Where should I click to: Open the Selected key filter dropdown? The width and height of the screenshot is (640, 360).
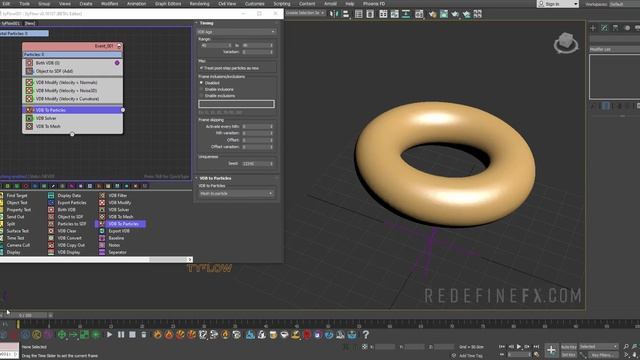tap(599, 347)
